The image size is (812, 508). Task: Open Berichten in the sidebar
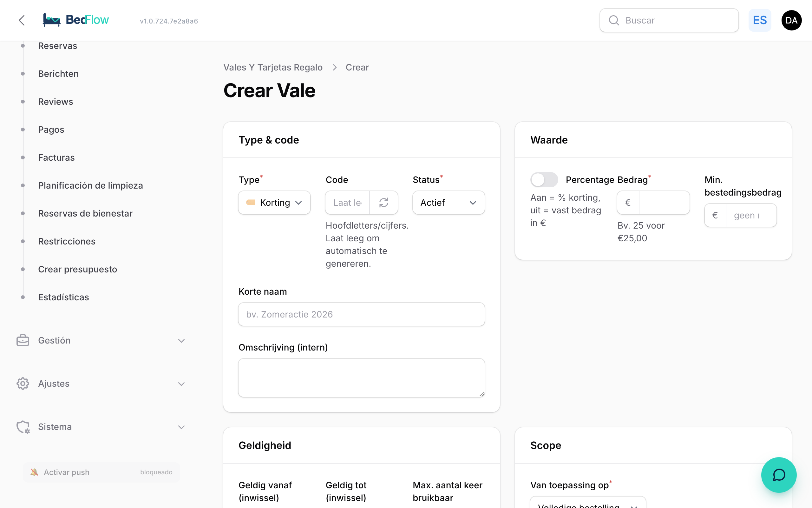(x=58, y=74)
